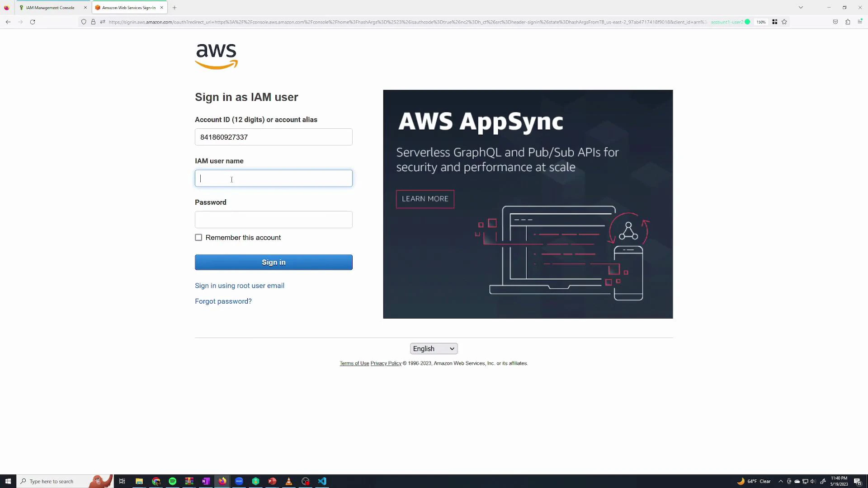
Task: Open the browser extensions icon
Action: point(848,22)
